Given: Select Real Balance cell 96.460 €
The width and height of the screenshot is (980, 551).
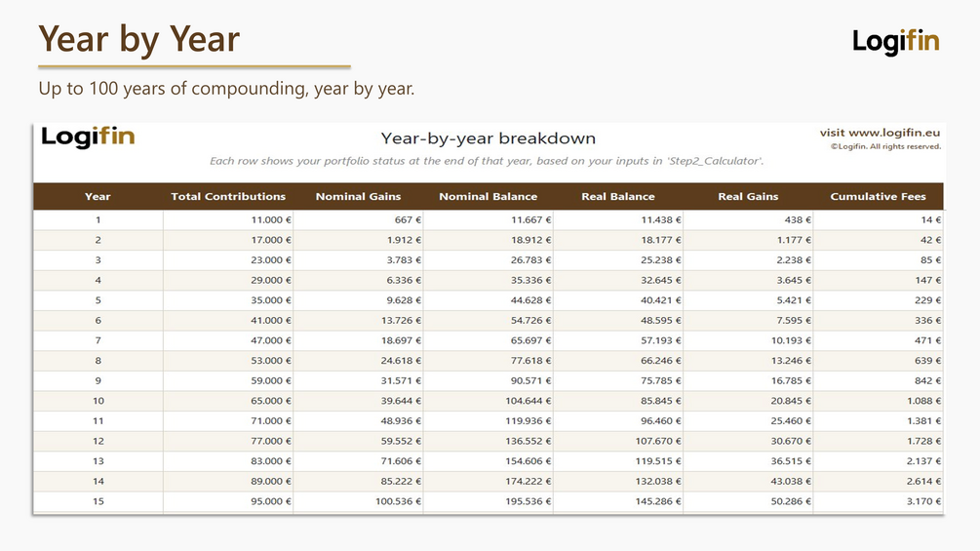Looking at the screenshot, I should coord(618,420).
